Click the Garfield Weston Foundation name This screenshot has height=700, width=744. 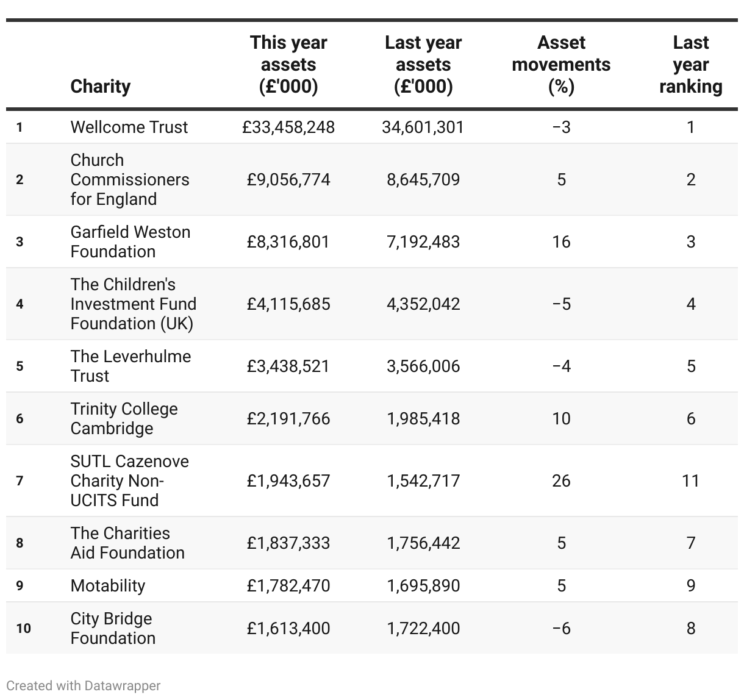[x=131, y=241]
